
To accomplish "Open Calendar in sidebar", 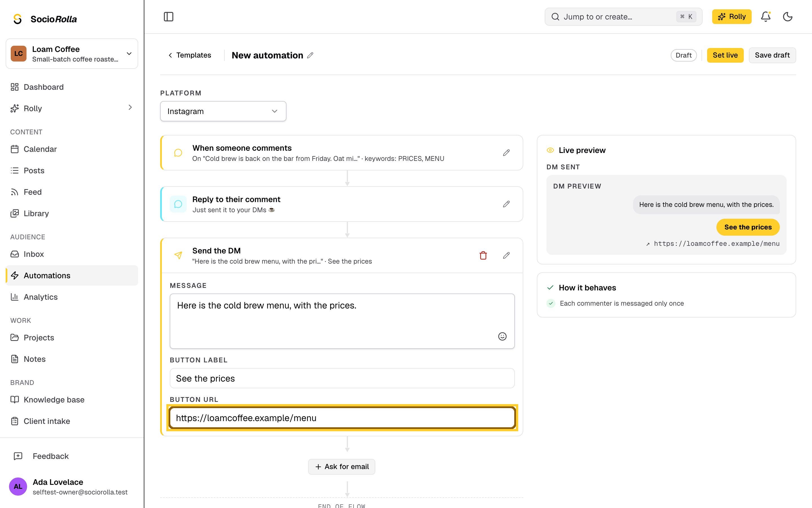I will click(x=72, y=149).
